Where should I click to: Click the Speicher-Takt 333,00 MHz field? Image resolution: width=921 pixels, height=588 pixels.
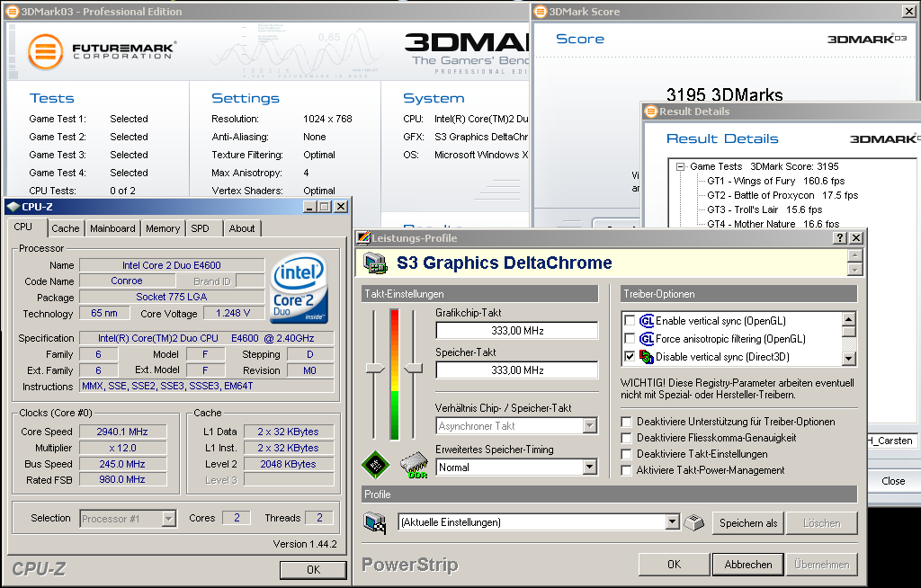(517, 370)
